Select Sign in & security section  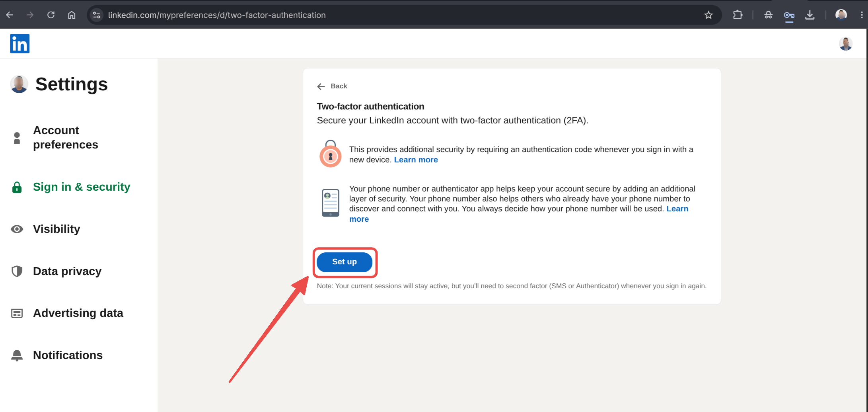[x=82, y=187]
